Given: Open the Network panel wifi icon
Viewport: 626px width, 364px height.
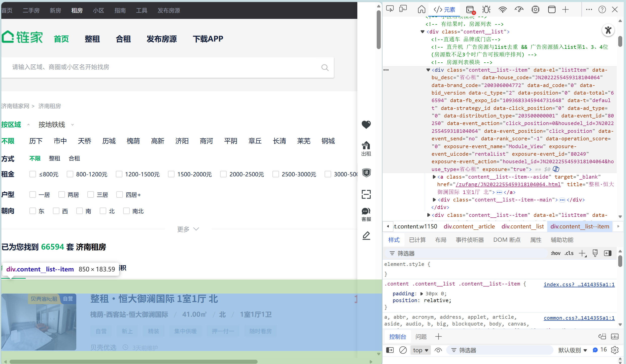Looking at the screenshot, I should click(503, 10).
